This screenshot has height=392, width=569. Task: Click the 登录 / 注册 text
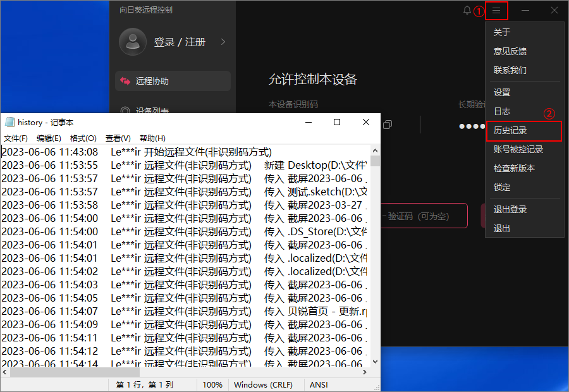tap(180, 42)
